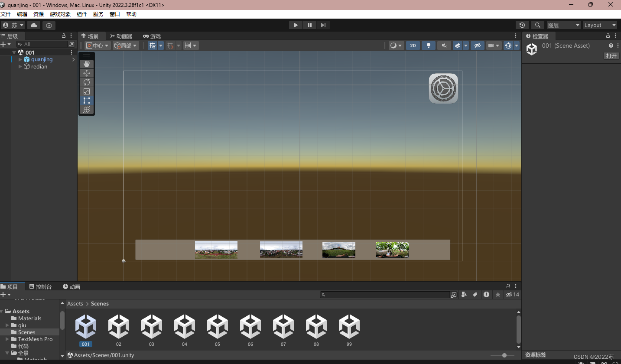621x364 pixels.
Task: Select the Move tool
Action: click(x=87, y=73)
